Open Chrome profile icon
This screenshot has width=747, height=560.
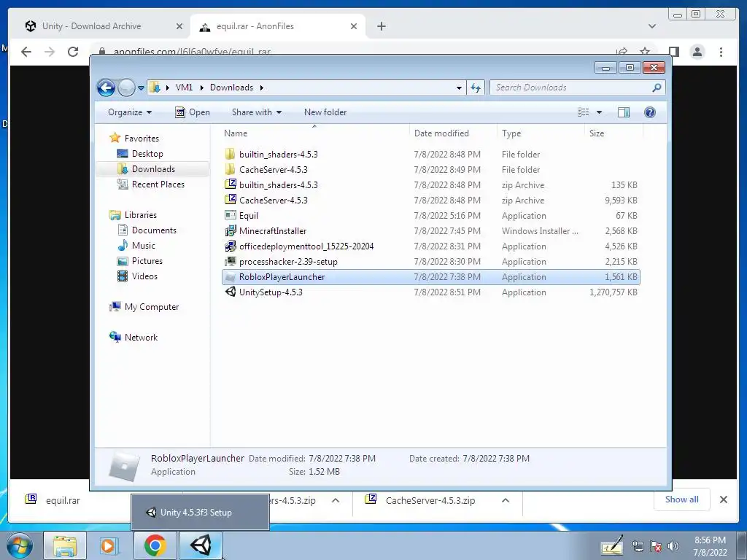697,52
